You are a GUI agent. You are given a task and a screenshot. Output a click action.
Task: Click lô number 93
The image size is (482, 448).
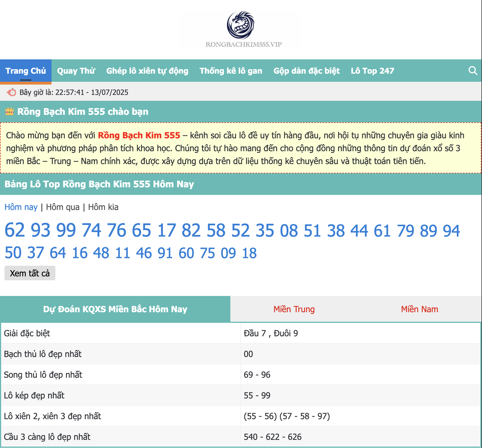click(x=41, y=230)
